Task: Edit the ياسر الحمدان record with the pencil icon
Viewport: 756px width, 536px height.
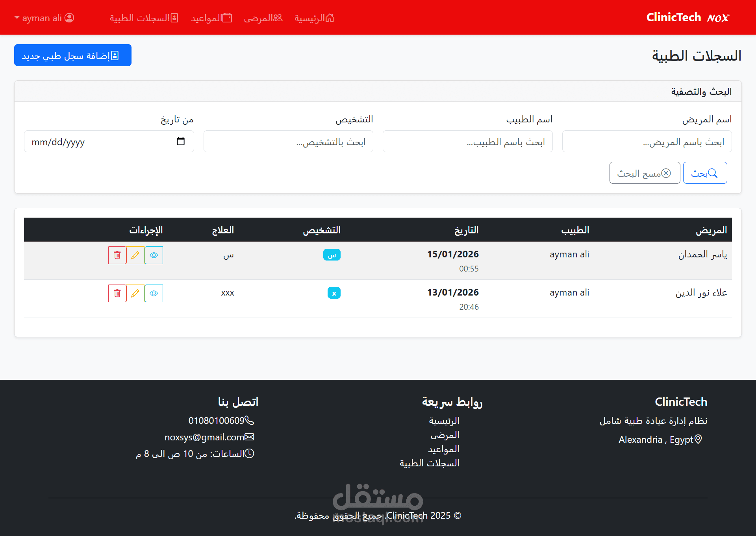Action: tap(135, 255)
